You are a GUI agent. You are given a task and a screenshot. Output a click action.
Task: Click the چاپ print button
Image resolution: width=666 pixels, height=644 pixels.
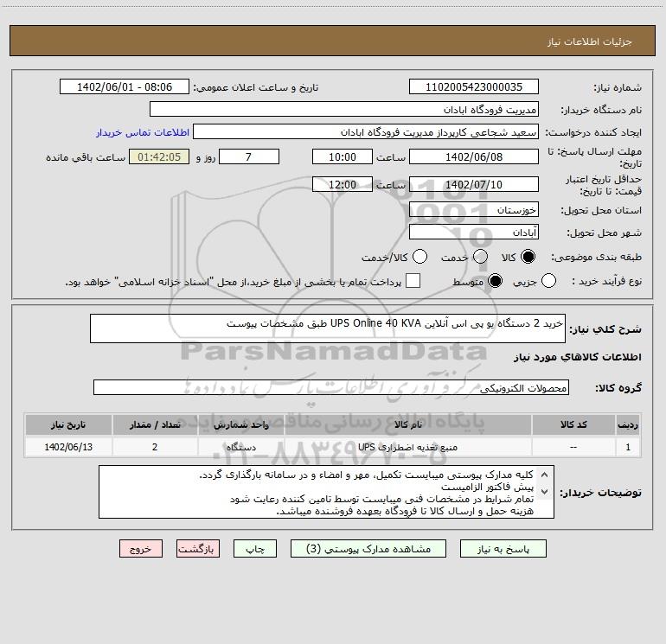[255, 549]
